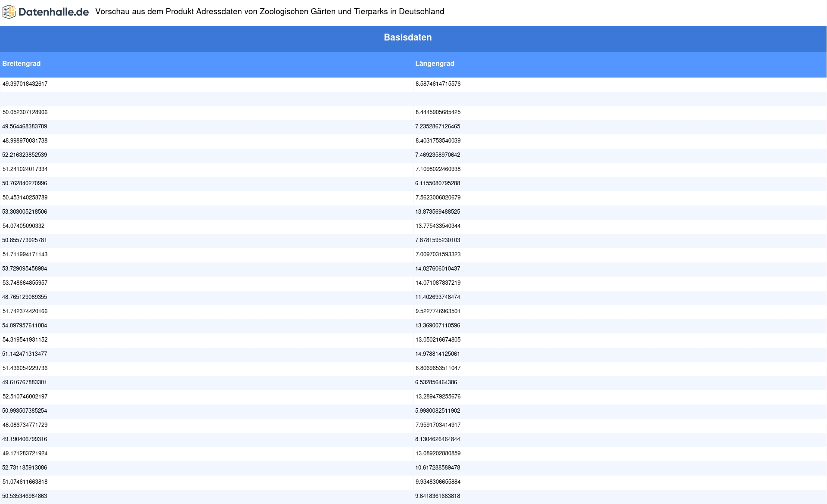Click latitude cell 48.765129089355
The height and width of the screenshot is (504, 827).
[25, 297]
